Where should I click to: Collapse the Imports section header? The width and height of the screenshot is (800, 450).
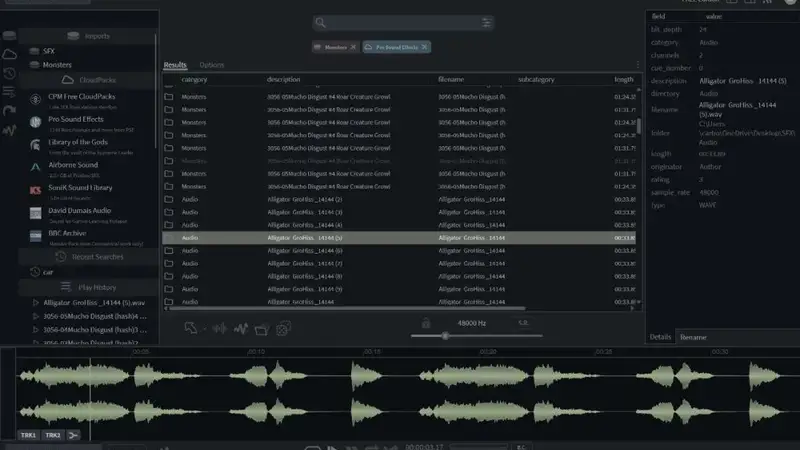88,36
